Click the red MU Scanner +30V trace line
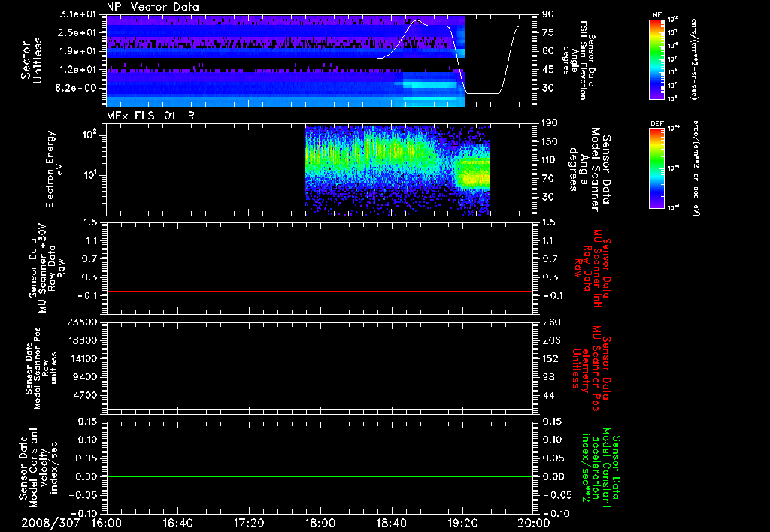The image size is (770, 532). (x=320, y=291)
